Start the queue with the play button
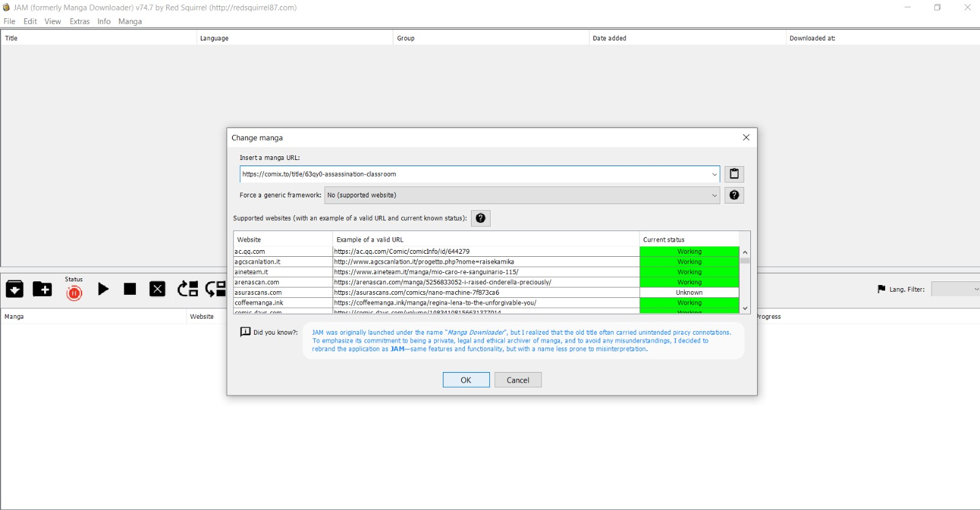 [103, 289]
